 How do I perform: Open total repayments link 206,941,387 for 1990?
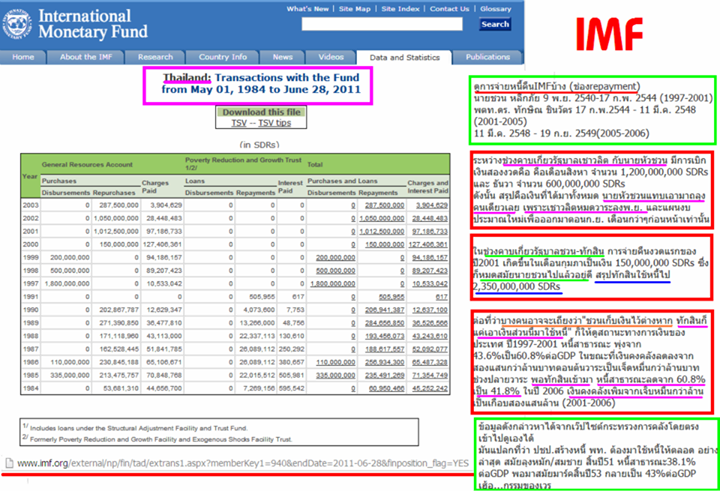[x=384, y=310]
